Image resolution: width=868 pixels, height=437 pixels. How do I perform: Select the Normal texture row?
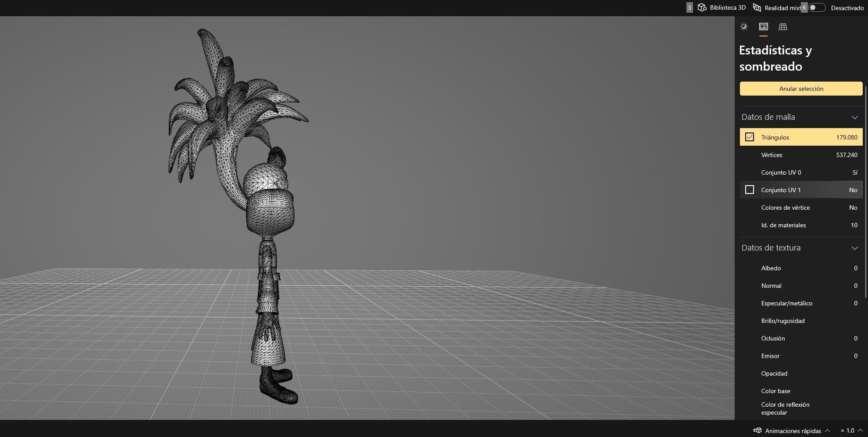click(x=801, y=286)
